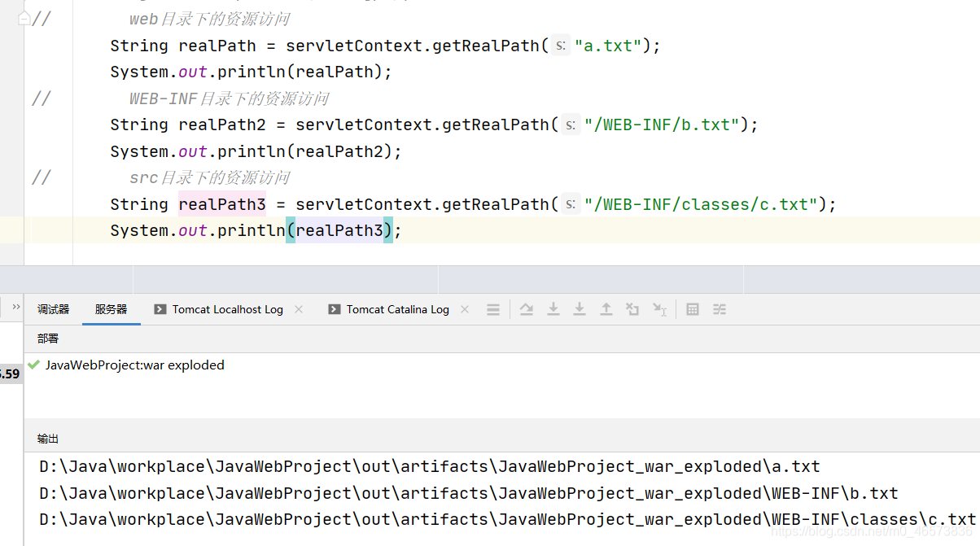The width and height of the screenshot is (980, 546).
Task: Close the Tomcat Localhost Log tab
Action: point(299,309)
